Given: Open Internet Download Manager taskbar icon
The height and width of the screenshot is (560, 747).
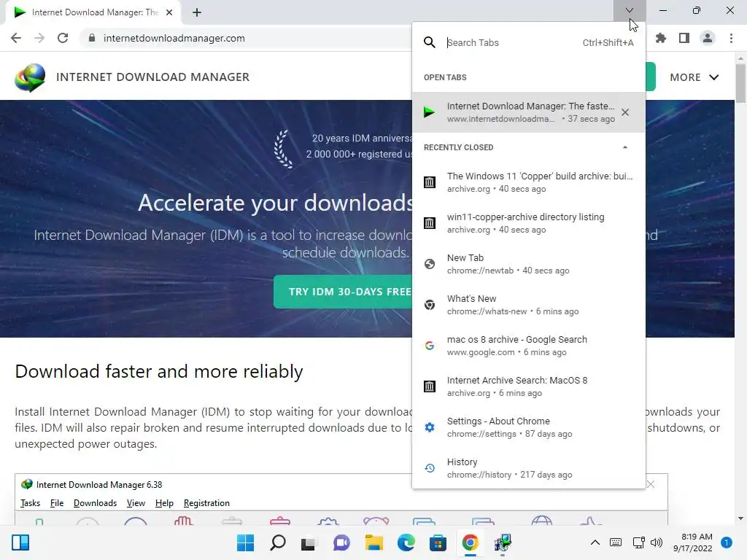Looking at the screenshot, I should [503, 542].
